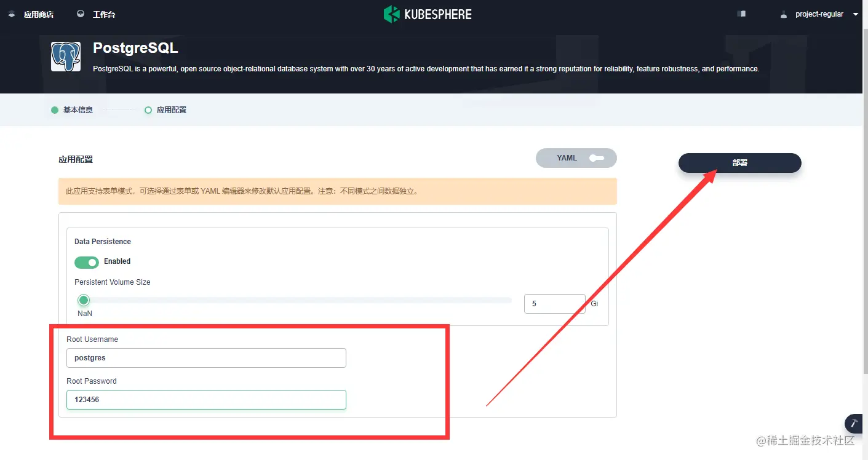The height and width of the screenshot is (460, 868).
Task: Open the hammer toolbox floating button
Action: tap(854, 423)
